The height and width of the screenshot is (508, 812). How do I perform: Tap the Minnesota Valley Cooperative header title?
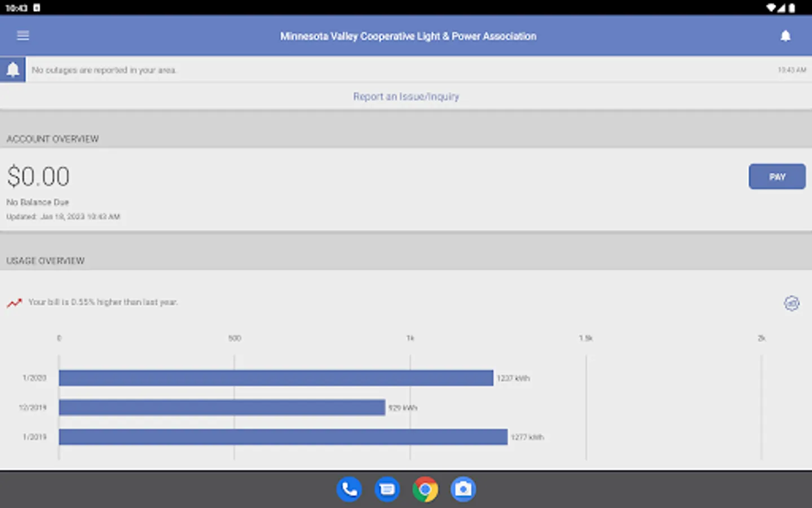[408, 36]
